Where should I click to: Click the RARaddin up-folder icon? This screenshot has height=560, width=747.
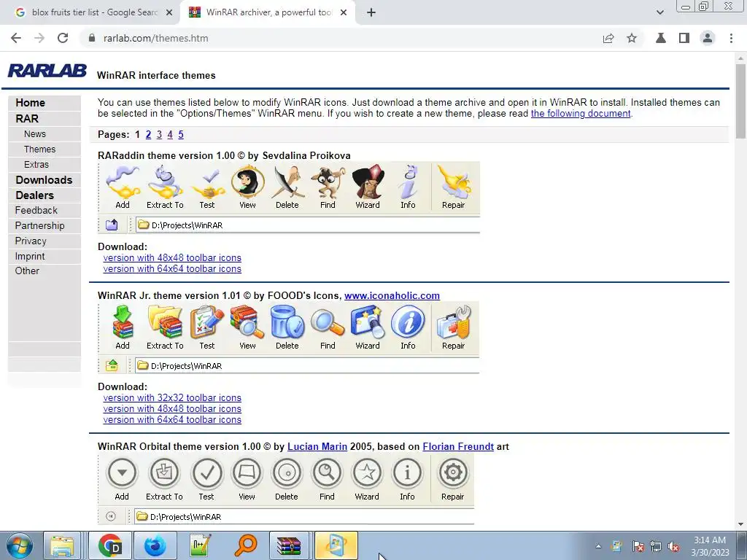[x=112, y=225]
